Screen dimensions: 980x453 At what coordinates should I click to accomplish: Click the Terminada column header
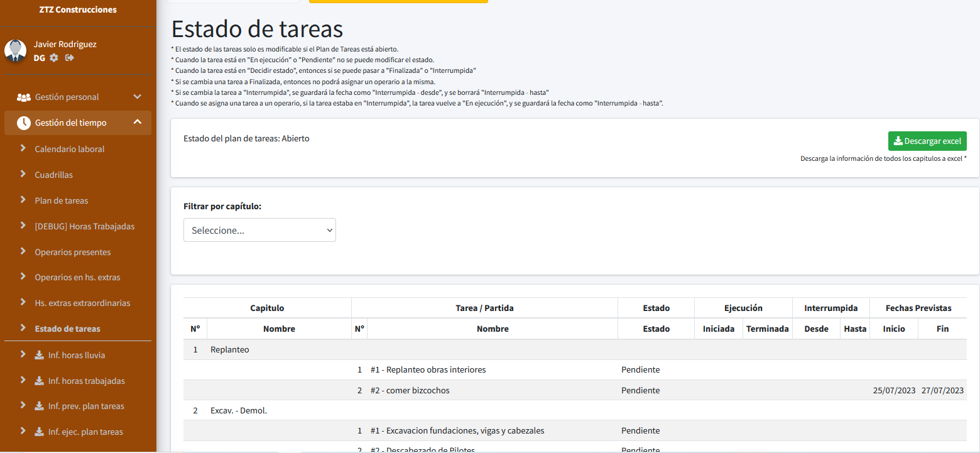point(767,329)
